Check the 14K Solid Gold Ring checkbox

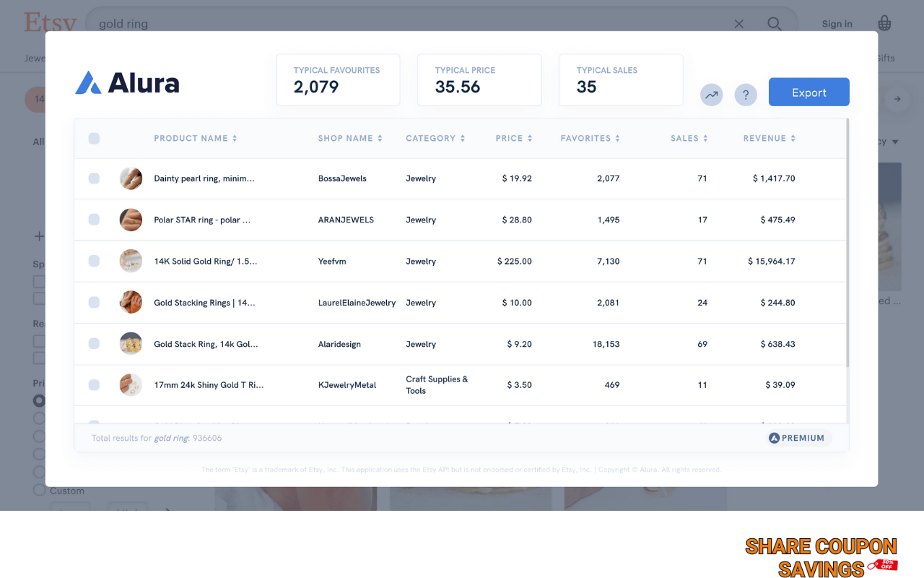(x=94, y=262)
